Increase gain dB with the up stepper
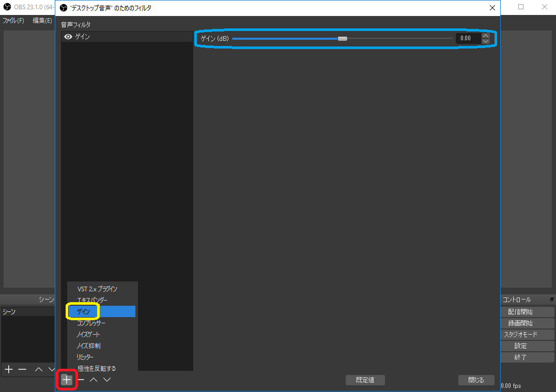Image resolution: width=556 pixels, height=392 pixels. click(485, 36)
